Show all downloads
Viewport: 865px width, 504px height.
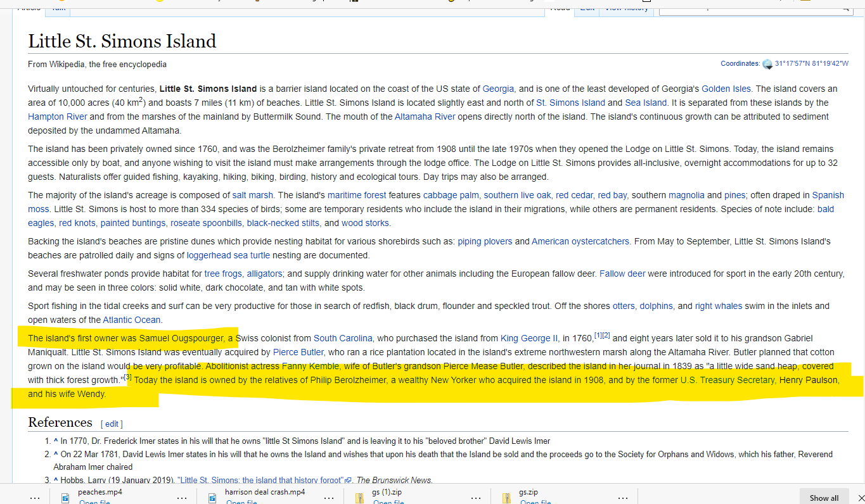824,498
